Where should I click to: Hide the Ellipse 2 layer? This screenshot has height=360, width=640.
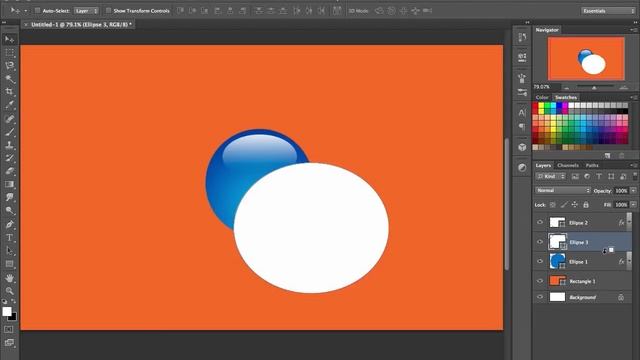point(540,222)
